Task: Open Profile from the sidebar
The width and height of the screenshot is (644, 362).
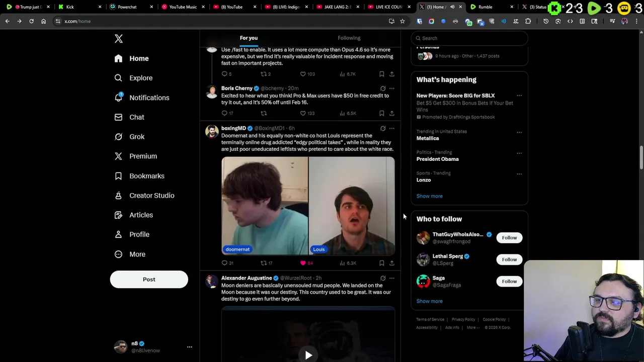Action: click(x=132, y=234)
